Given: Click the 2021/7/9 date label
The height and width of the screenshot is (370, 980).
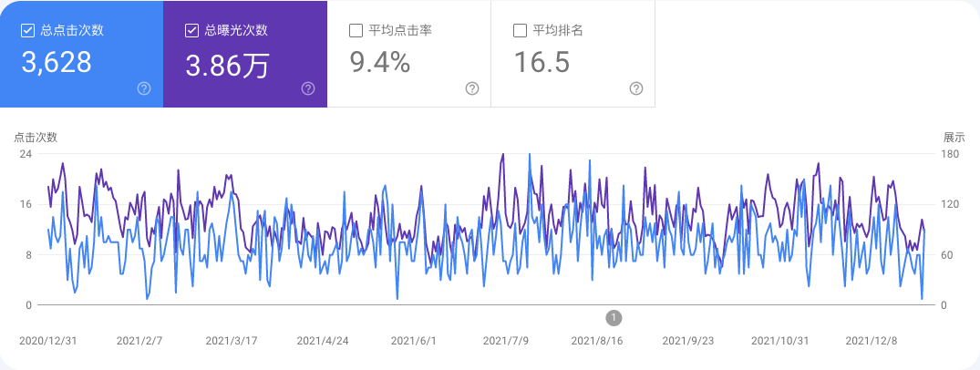Looking at the screenshot, I should pos(506,341).
